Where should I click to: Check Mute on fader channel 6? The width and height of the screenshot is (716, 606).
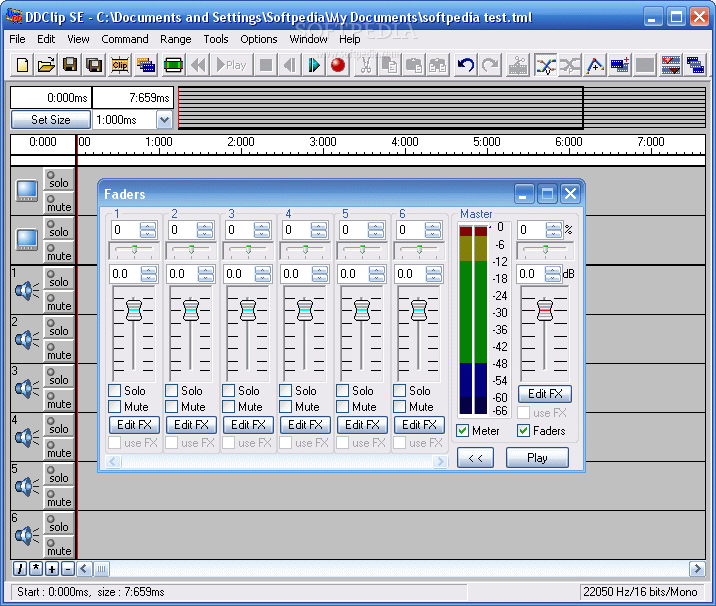(x=399, y=406)
